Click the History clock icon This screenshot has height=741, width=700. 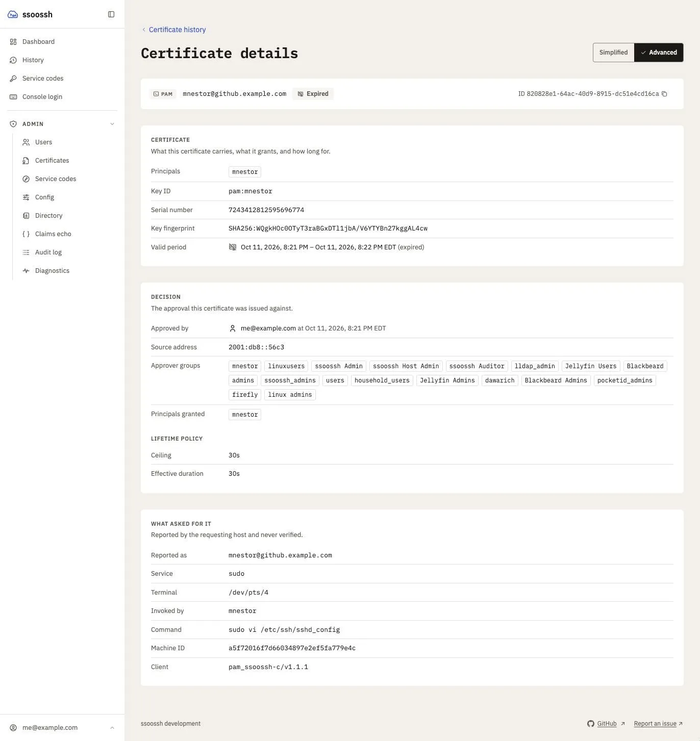[x=13, y=60]
